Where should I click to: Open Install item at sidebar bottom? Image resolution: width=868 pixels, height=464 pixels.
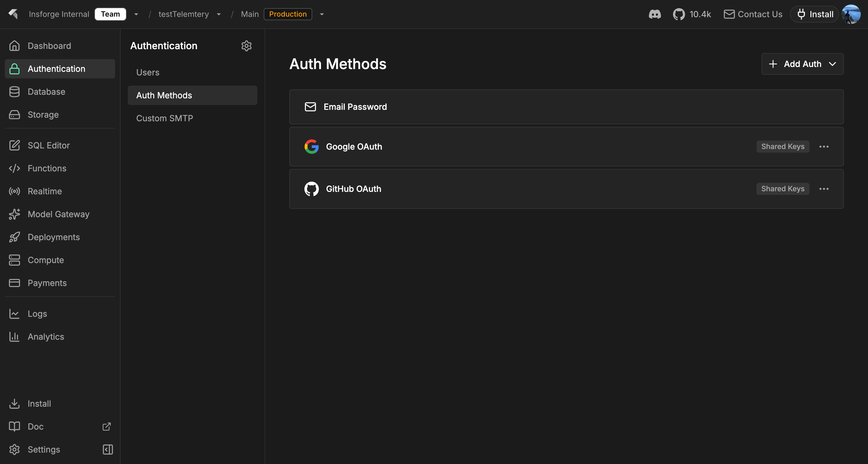[x=60, y=404]
